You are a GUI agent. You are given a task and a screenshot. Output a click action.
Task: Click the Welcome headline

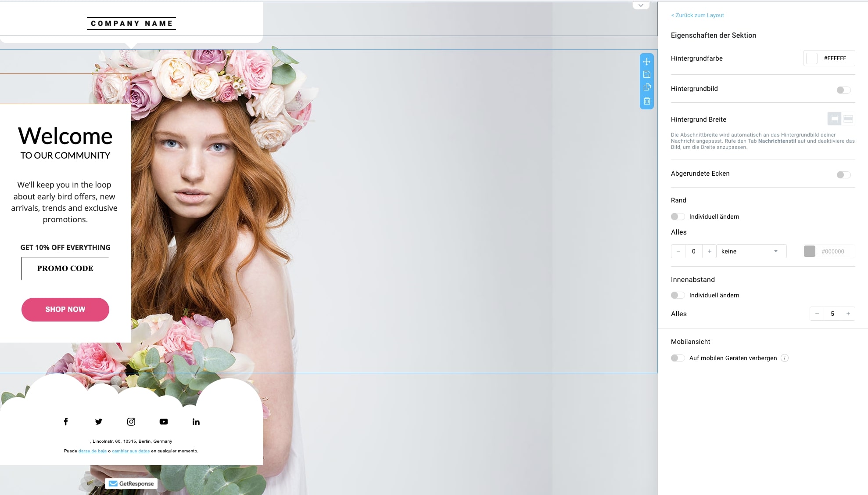pos(65,136)
